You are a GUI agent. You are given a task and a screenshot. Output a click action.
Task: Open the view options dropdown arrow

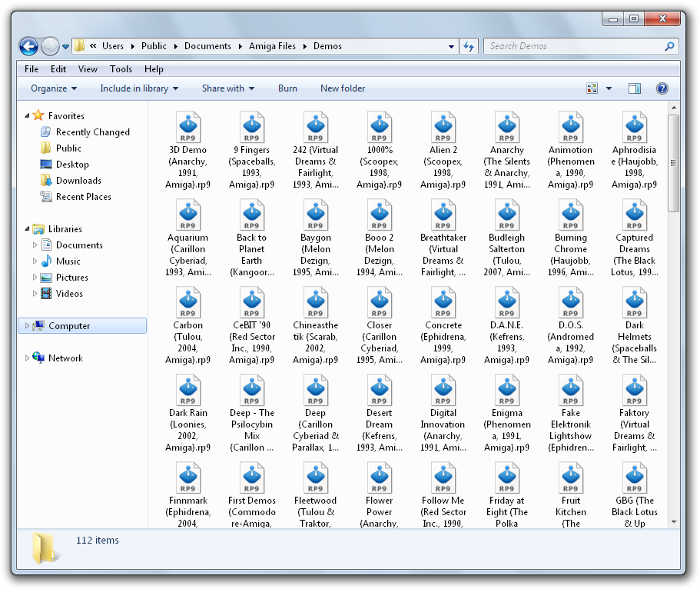pyautogui.click(x=609, y=88)
